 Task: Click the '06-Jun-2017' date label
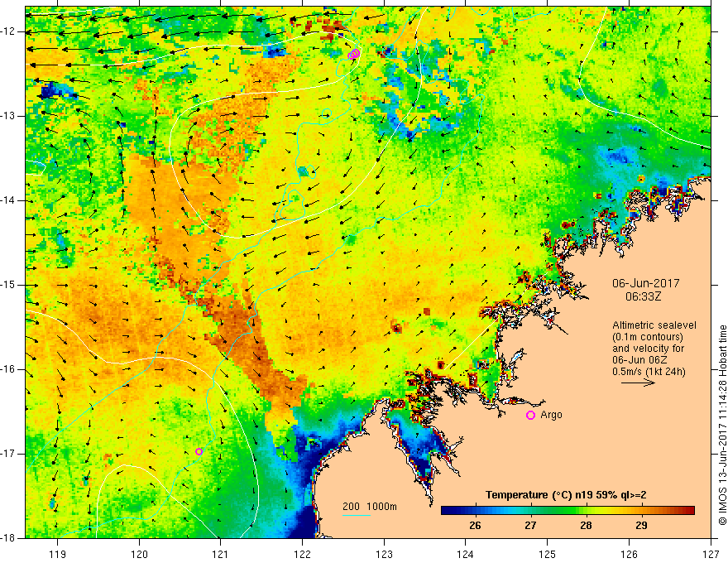click(646, 283)
